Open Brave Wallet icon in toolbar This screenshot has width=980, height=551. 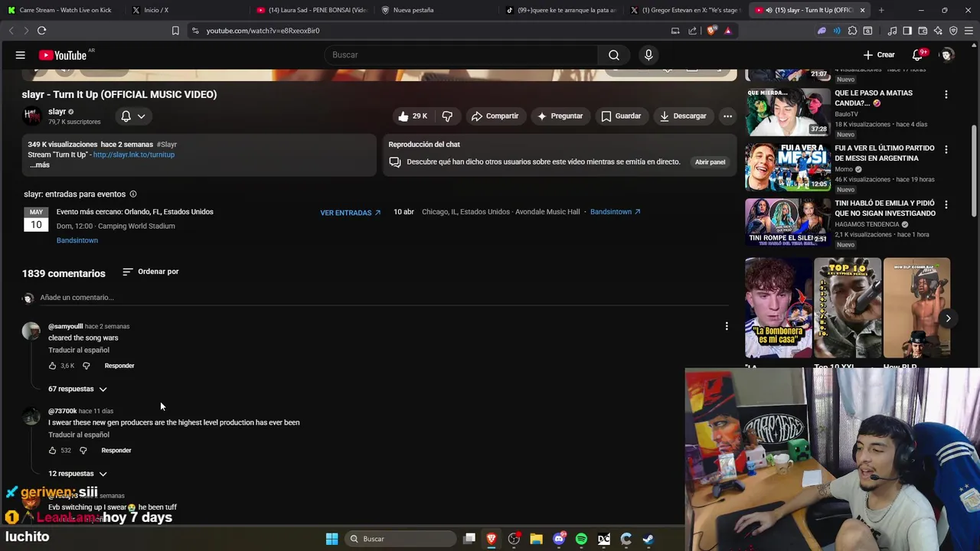923,31
